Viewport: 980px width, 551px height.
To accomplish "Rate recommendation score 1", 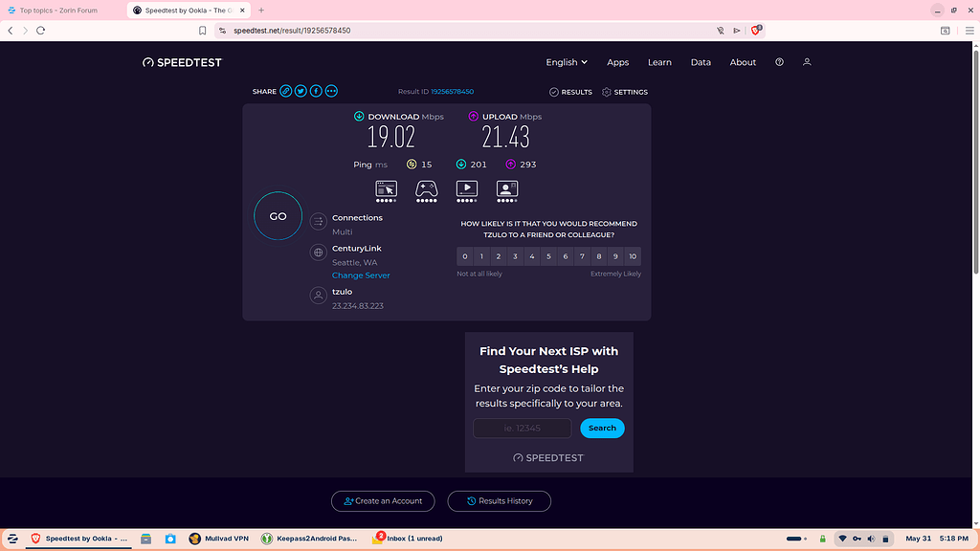I will pyautogui.click(x=481, y=256).
